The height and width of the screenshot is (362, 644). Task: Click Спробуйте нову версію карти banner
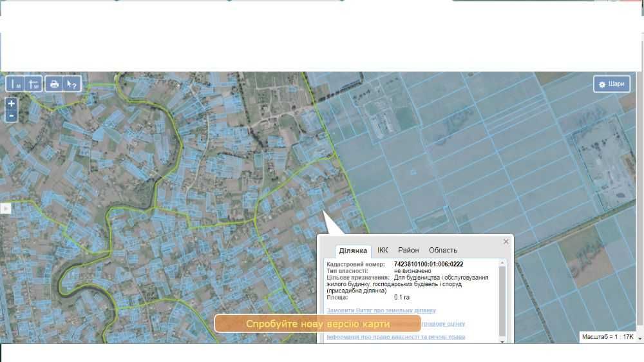317,324
